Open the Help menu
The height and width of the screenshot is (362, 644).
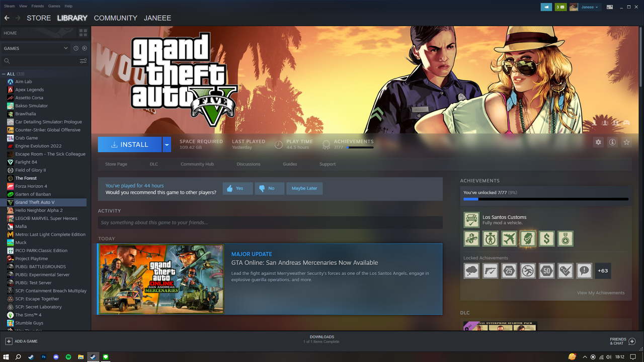point(68,6)
